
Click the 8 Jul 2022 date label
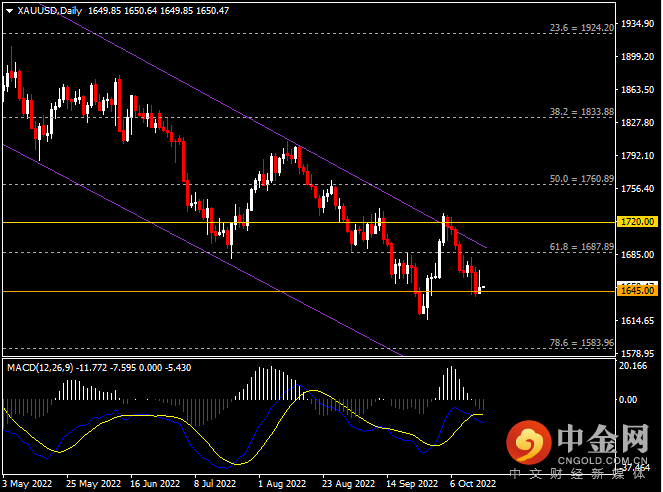click(215, 484)
